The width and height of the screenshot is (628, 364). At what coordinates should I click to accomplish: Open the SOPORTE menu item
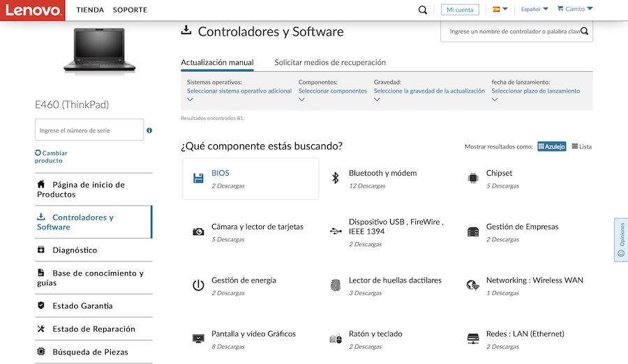tap(130, 10)
